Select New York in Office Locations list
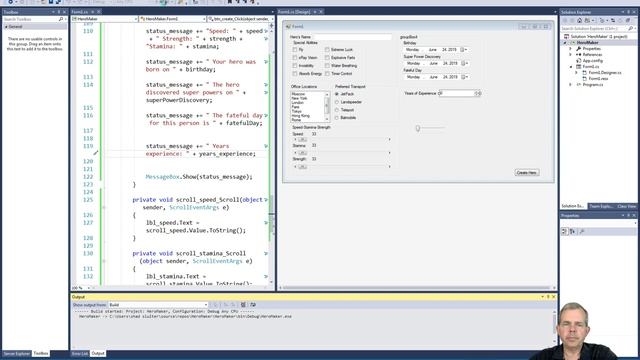 tap(300, 98)
